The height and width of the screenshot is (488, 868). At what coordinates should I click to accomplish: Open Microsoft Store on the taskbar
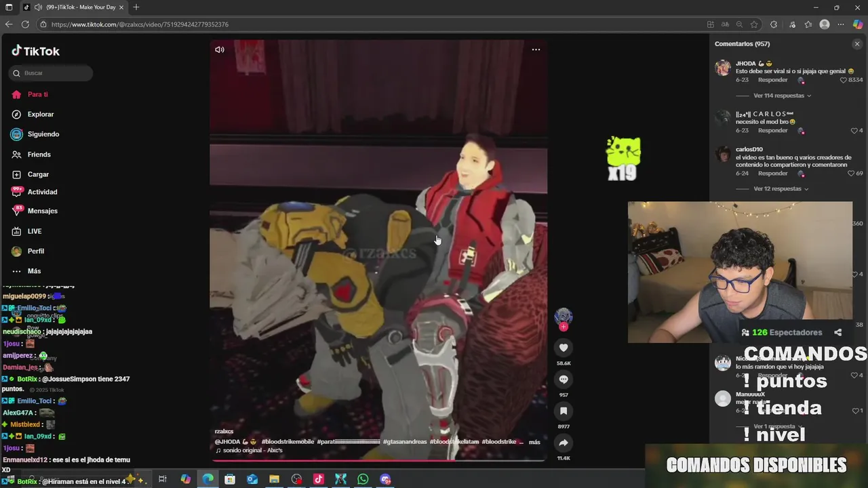click(230, 479)
